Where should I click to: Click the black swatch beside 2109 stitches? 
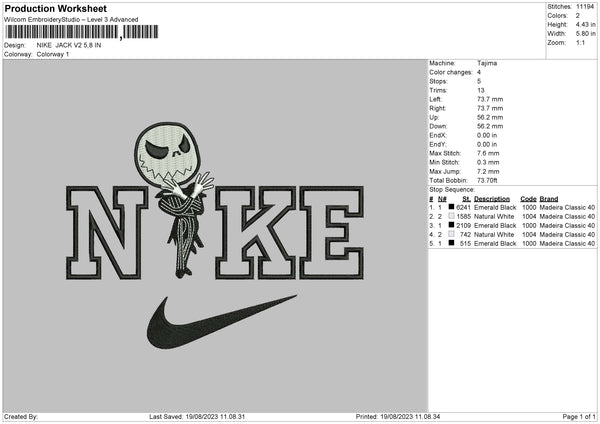[451, 225]
